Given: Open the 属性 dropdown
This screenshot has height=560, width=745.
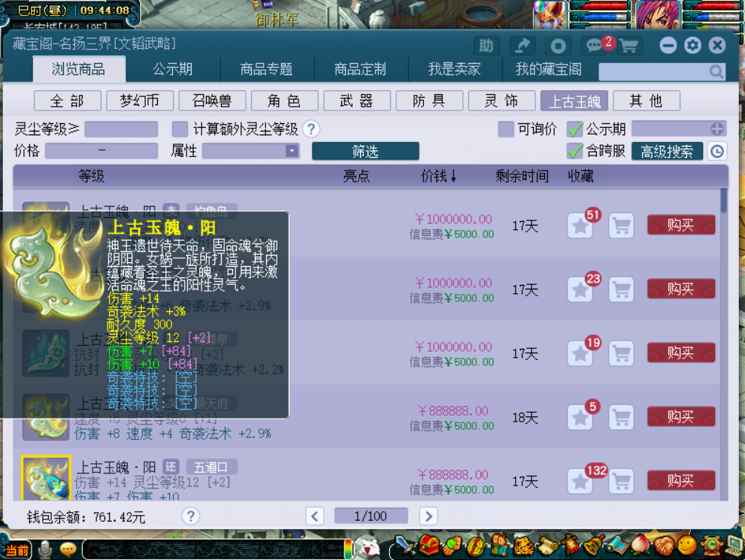Looking at the screenshot, I should [x=292, y=151].
